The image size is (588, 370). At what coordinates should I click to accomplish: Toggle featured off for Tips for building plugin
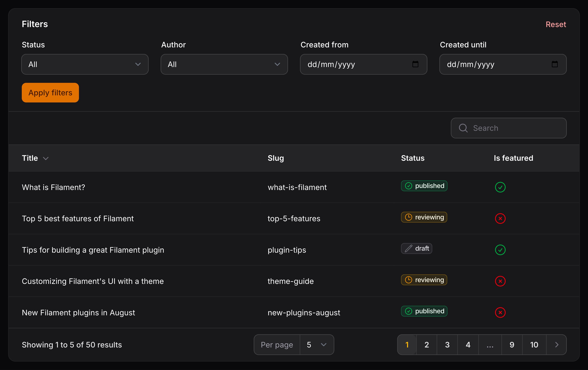click(500, 250)
